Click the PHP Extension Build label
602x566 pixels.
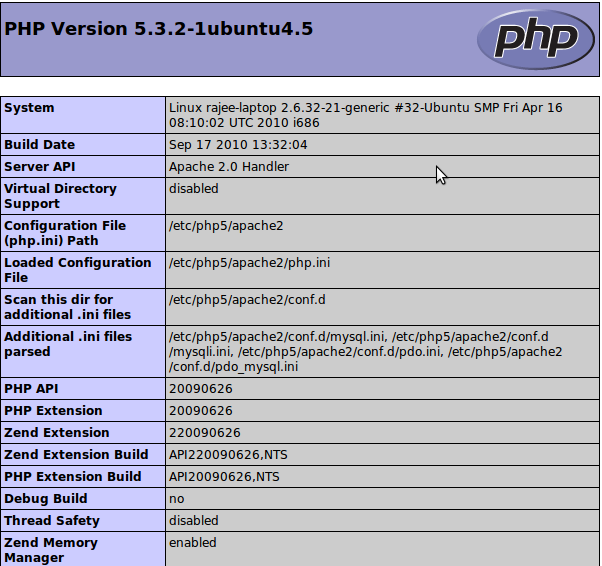(x=73, y=477)
